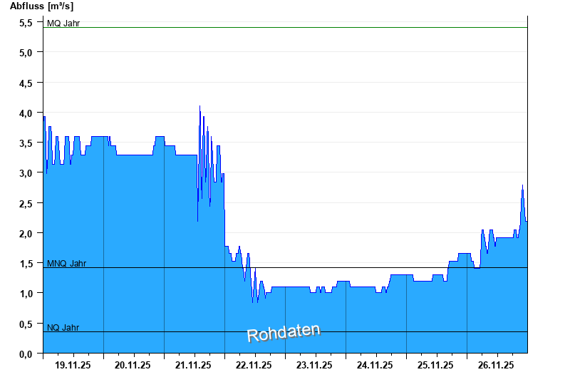This screenshot has height=392, width=570.
Task: Click the green MQ Jahr line
Action: point(285,27)
